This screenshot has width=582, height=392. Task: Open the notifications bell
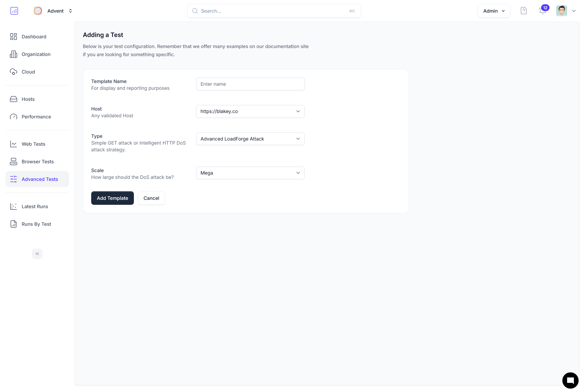coord(542,11)
